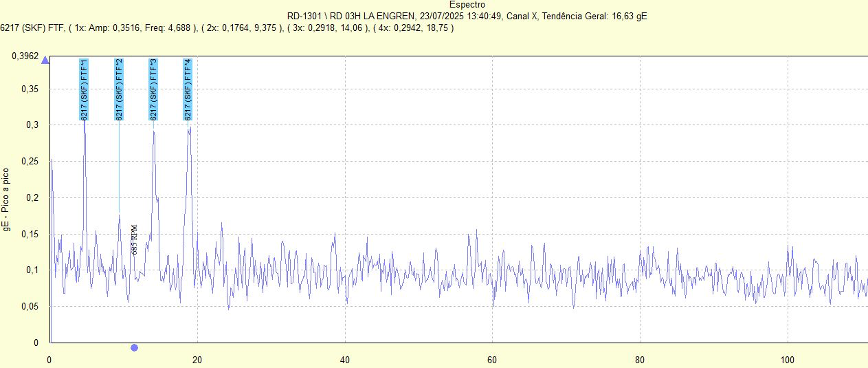Image resolution: width=868 pixels, height=368 pixels.
Task: Select the 6217 (SKF) FTF*4 marker label
Action: pyautogui.click(x=188, y=89)
